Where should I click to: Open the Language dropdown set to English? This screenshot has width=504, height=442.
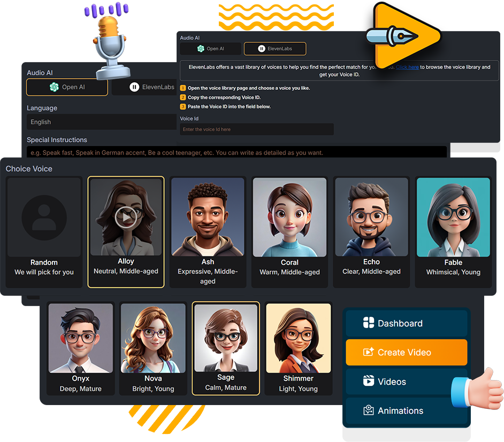(x=102, y=122)
